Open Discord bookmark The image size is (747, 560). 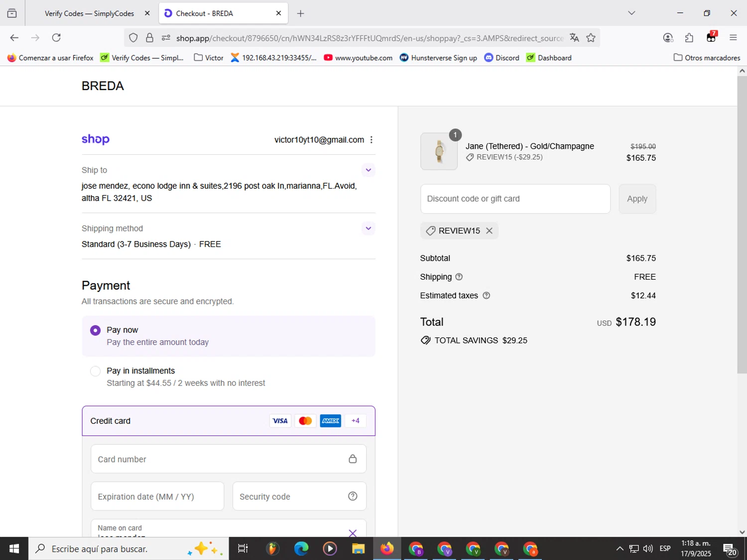click(x=502, y=58)
